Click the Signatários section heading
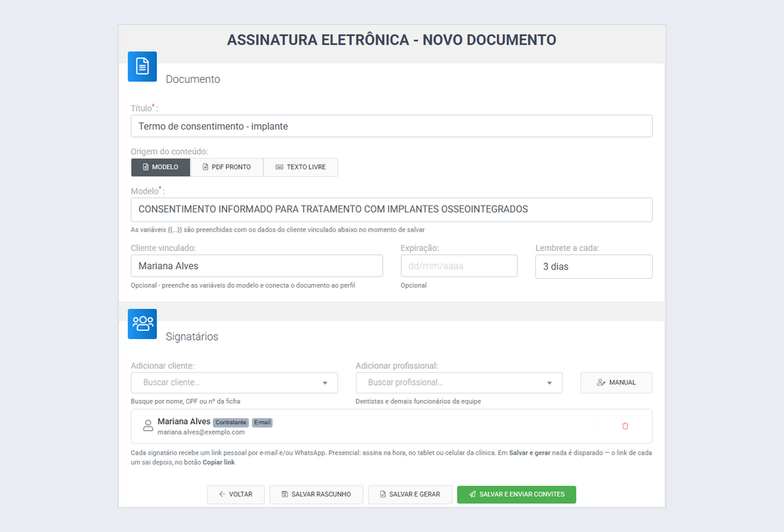This screenshot has height=532, width=784. click(192, 337)
